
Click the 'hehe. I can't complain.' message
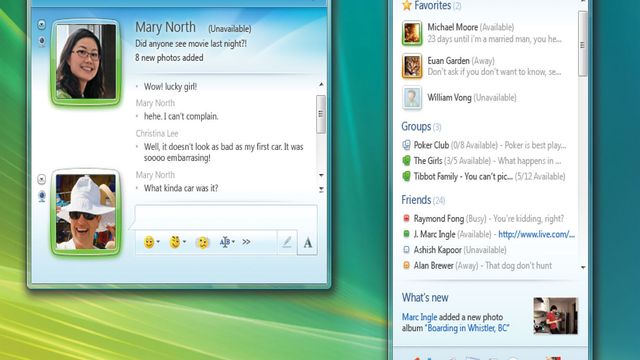point(181,116)
